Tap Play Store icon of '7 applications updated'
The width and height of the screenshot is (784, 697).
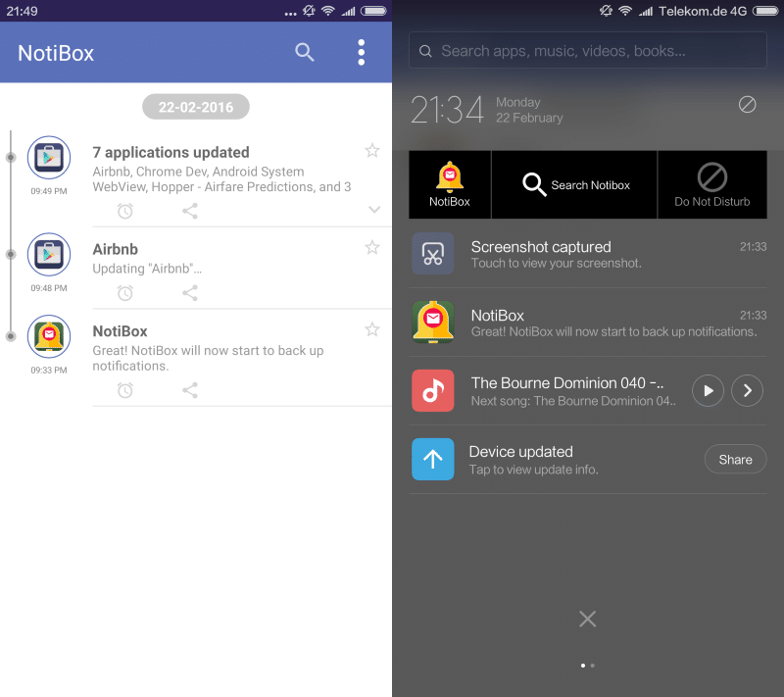pyautogui.click(x=48, y=158)
